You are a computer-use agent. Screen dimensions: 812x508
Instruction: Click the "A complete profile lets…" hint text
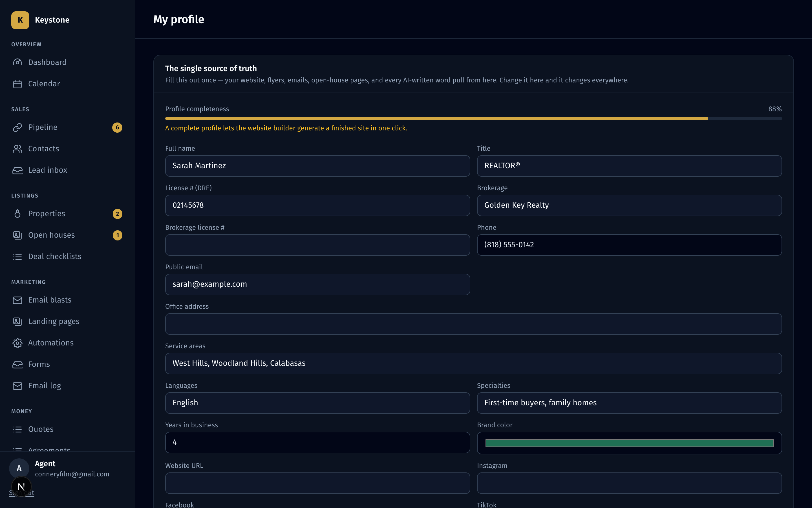tap(286, 128)
